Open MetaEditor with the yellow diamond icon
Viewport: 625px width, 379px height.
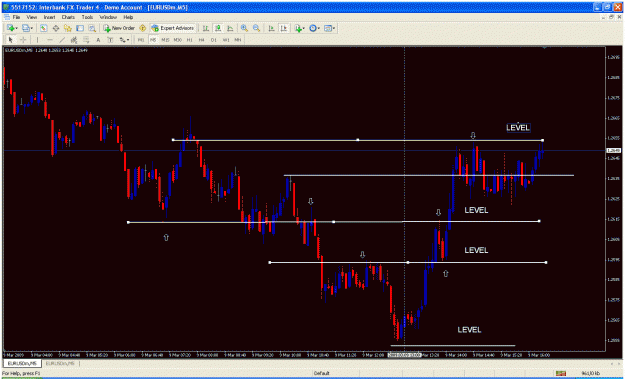click(x=143, y=28)
